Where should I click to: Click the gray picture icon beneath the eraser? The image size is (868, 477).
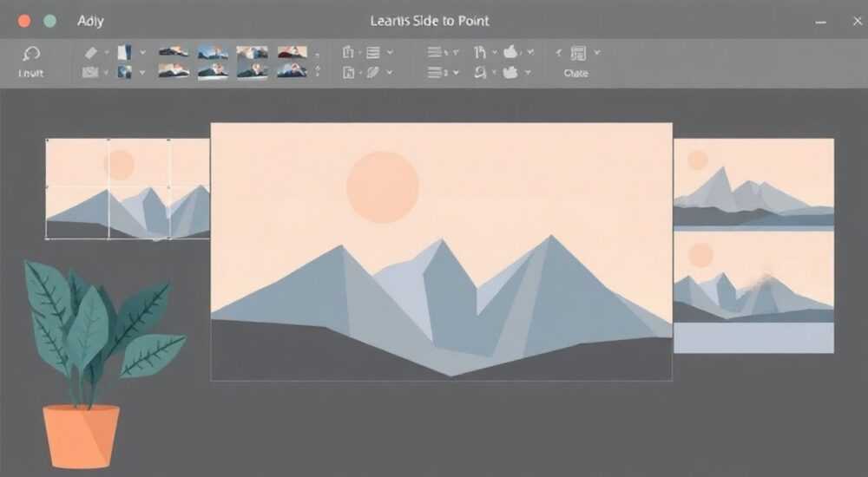coord(90,72)
